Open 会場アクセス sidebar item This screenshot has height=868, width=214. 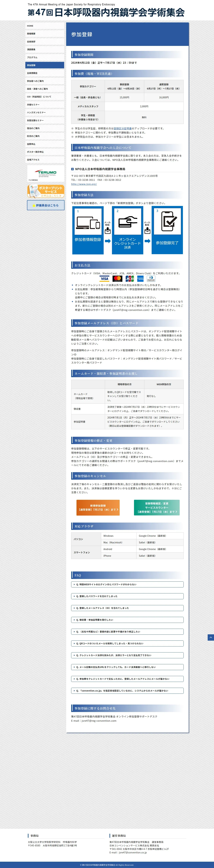pyautogui.click(x=45, y=160)
